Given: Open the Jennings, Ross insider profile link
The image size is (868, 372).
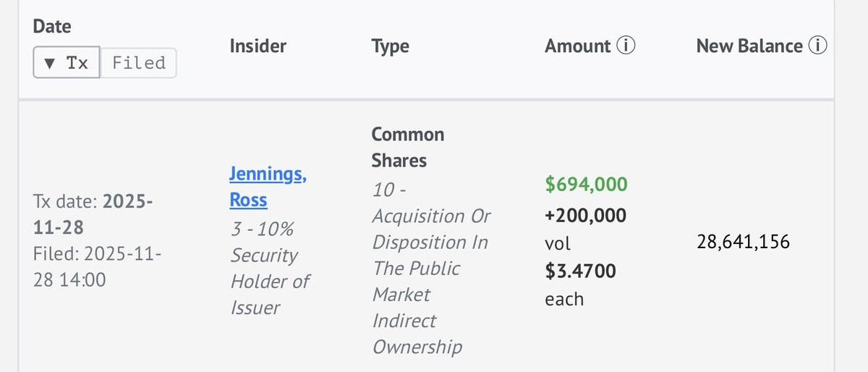Looking at the screenshot, I should (x=267, y=187).
